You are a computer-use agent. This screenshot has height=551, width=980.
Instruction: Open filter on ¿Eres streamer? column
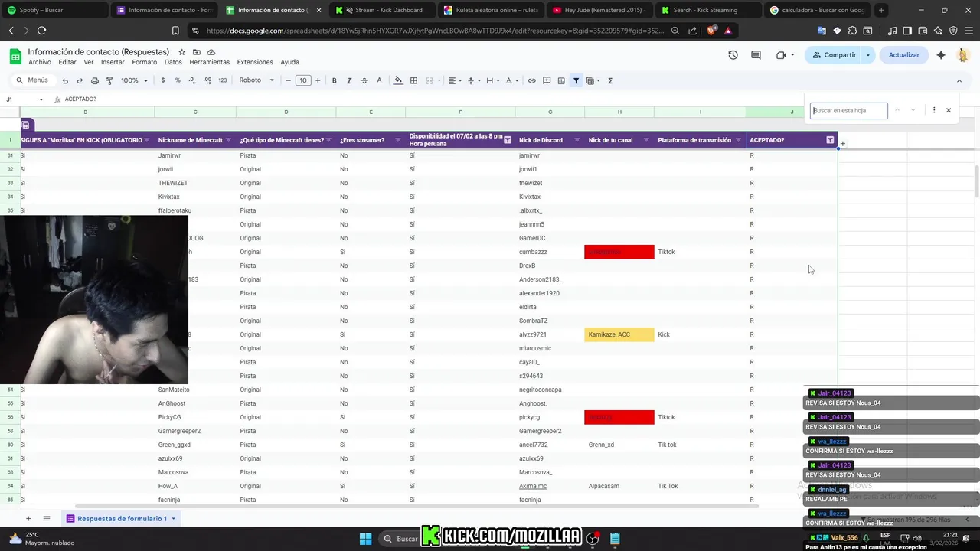pyautogui.click(x=397, y=140)
